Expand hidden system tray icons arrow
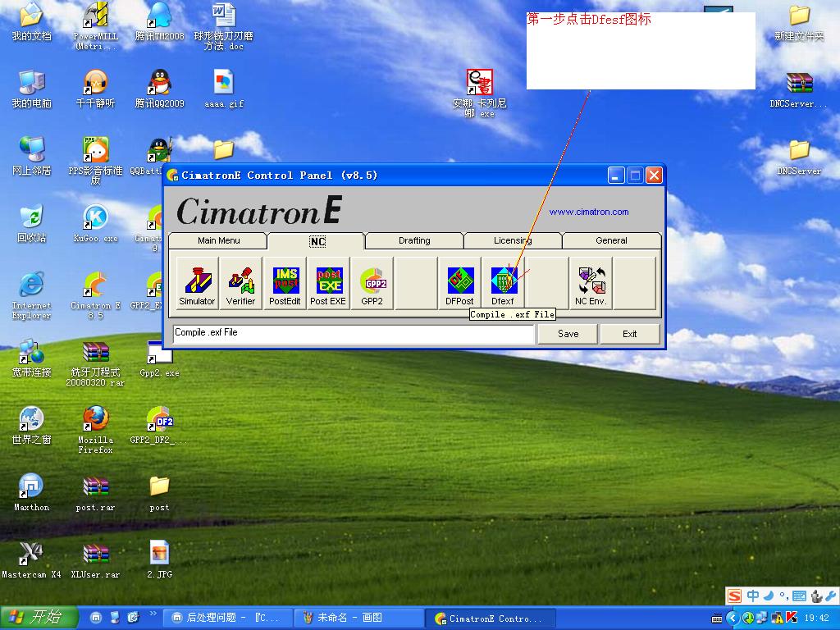This screenshot has width=840, height=630. pyautogui.click(x=733, y=619)
